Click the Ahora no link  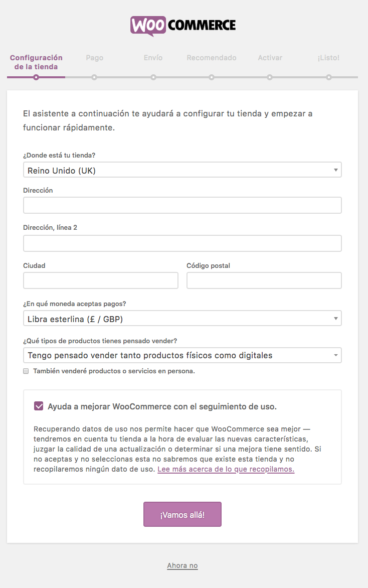182,565
